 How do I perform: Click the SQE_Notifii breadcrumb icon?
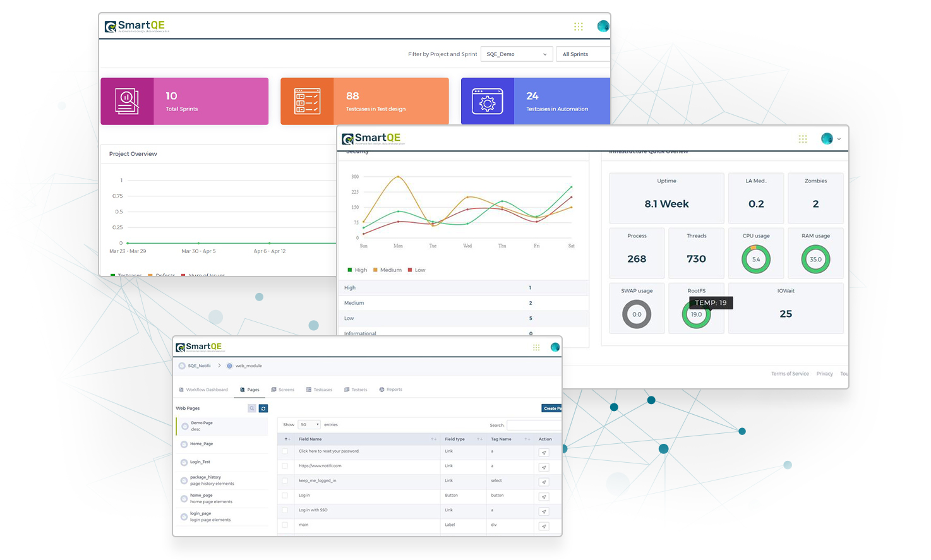(x=182, y=366)
